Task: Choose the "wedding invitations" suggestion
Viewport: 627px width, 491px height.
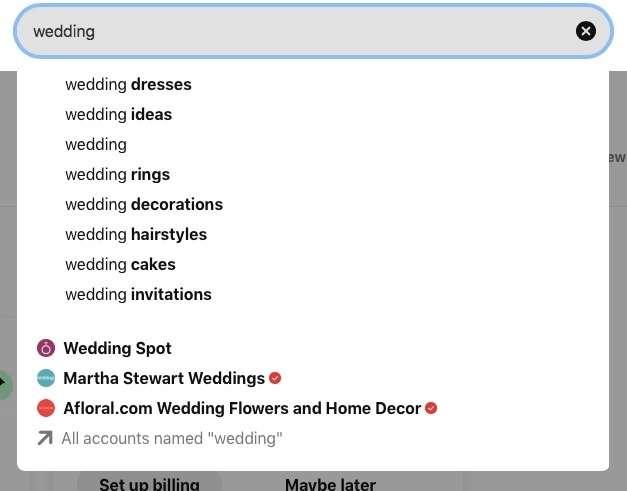Action: (138, 294)
